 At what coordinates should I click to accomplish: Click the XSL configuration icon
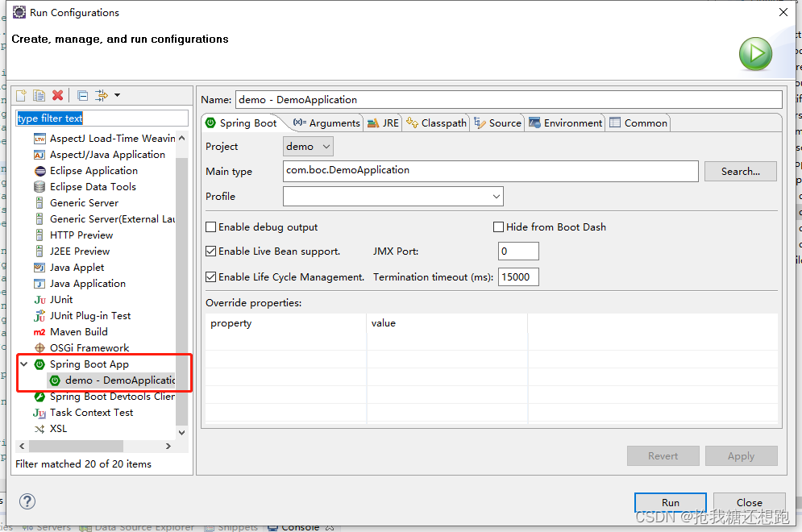point(39,429)
